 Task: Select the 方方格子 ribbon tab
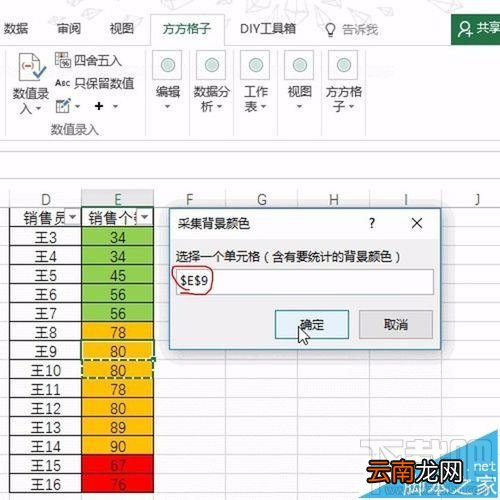pos(187,29)
